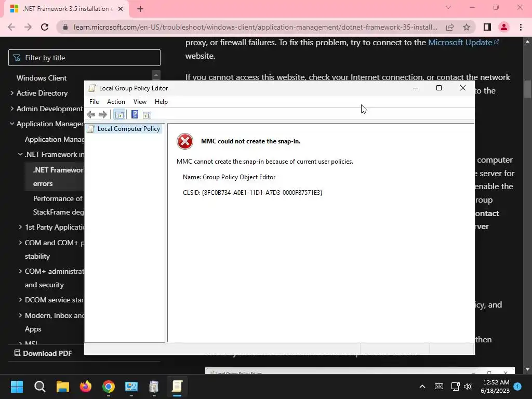Open the taskbar app with the document icon

(154, 387)
